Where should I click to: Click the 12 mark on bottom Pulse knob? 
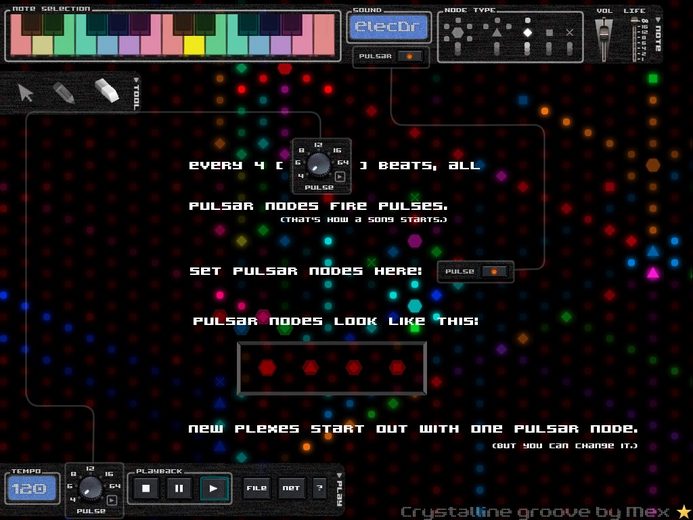[90, 468]
